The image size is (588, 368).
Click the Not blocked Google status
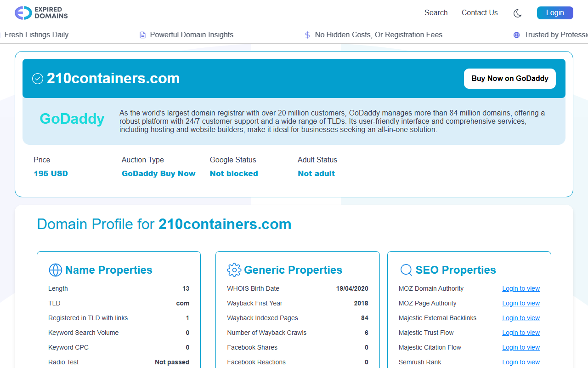coord(234,173)
